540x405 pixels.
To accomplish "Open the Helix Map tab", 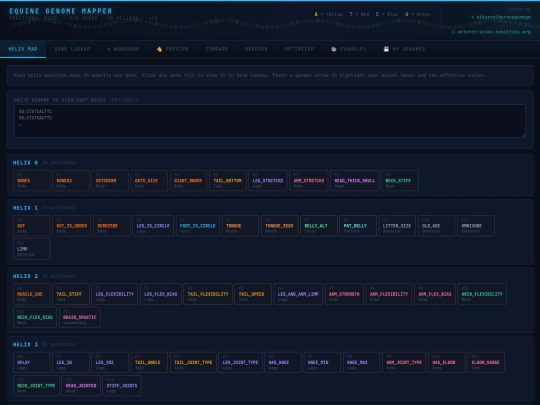I will [x=23, y=49].
